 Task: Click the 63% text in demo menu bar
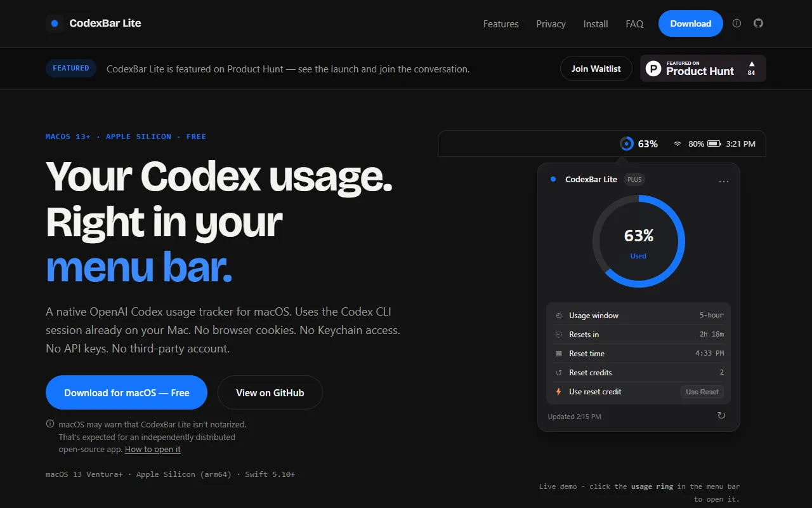(x=648, y=144)
